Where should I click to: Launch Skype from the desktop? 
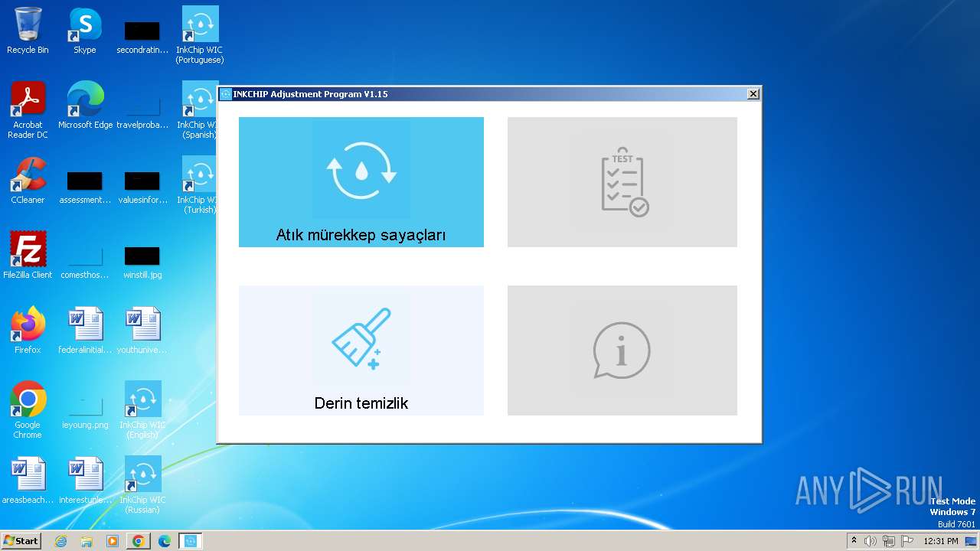tap(85, 31)
